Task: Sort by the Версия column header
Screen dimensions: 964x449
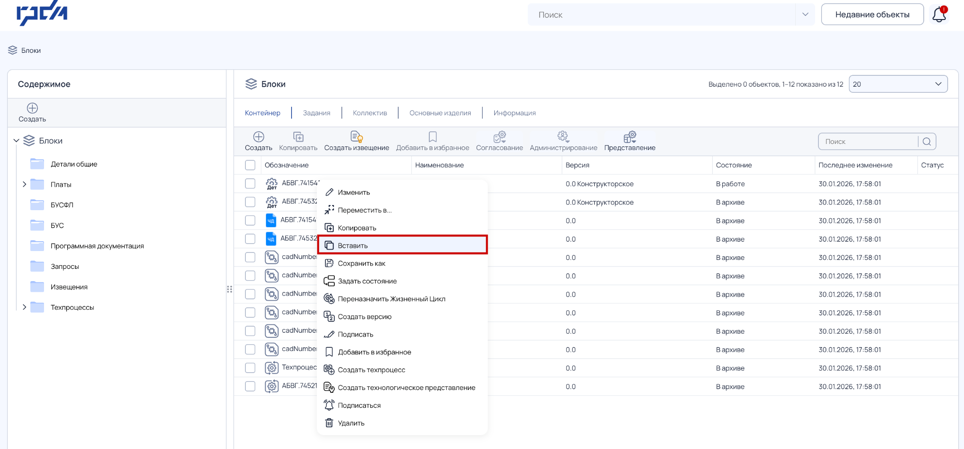Action: (x=577, y=165)
